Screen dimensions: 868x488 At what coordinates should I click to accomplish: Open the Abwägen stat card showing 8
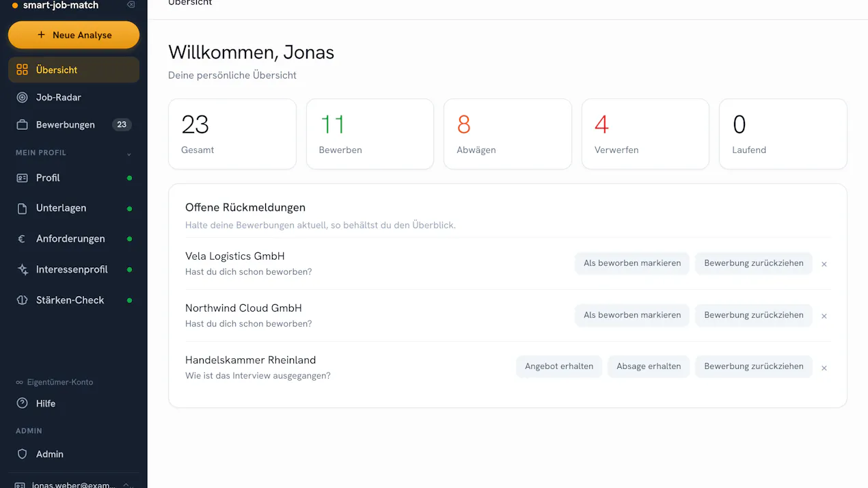(507, 134)
